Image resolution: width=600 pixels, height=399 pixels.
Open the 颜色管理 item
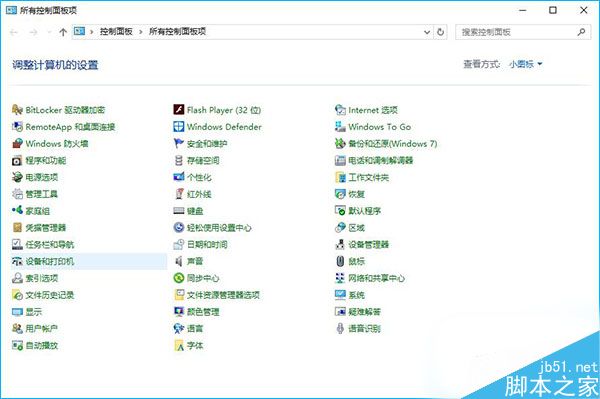click(196, 312)
